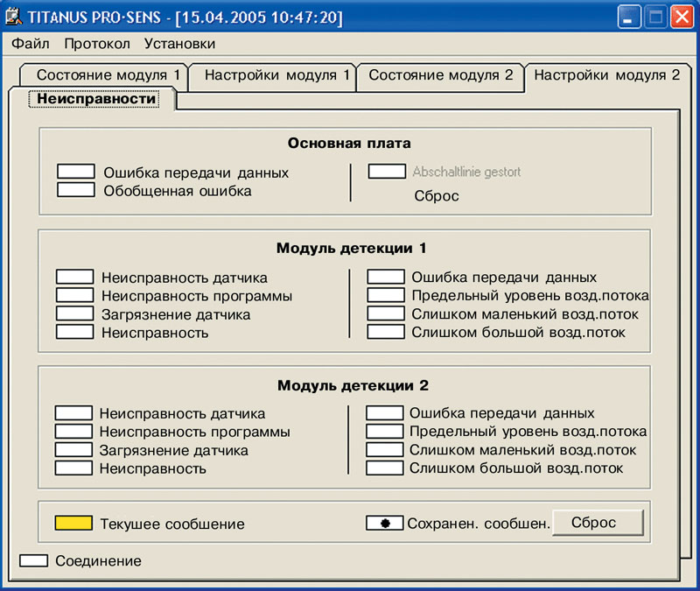Click Модуль 2 Слишком маленький возд.поток indicator
The width and height of the screenshot is (700, 591).
pos(384,449)
